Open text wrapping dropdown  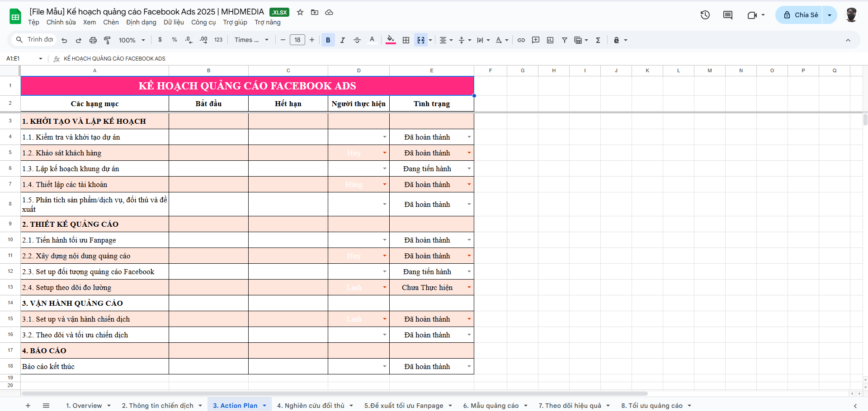pyautogui.click(x=483, y=40)
